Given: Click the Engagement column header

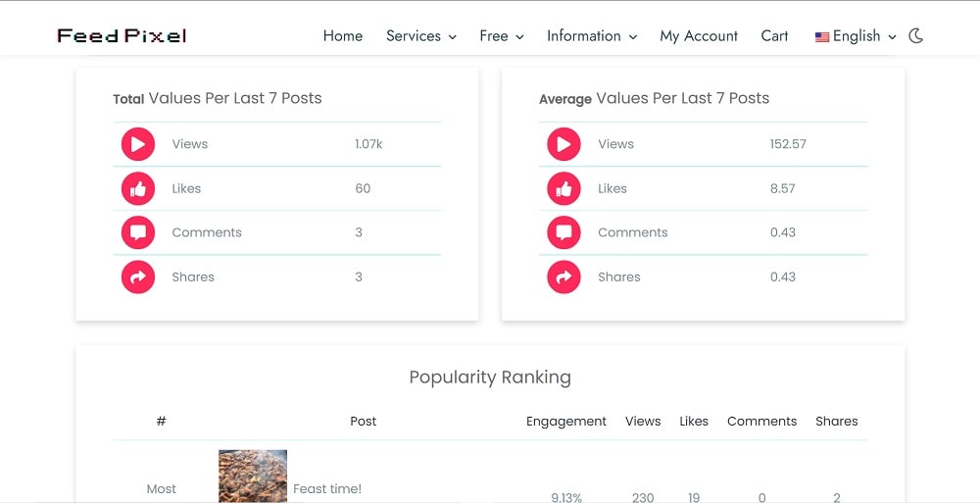Looking at the screenshot, I should [x=566, y=421].
